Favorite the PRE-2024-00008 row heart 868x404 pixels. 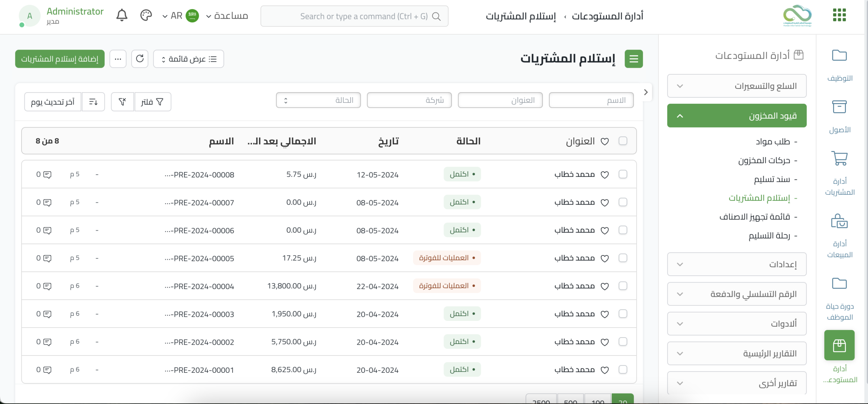point(605,175)
